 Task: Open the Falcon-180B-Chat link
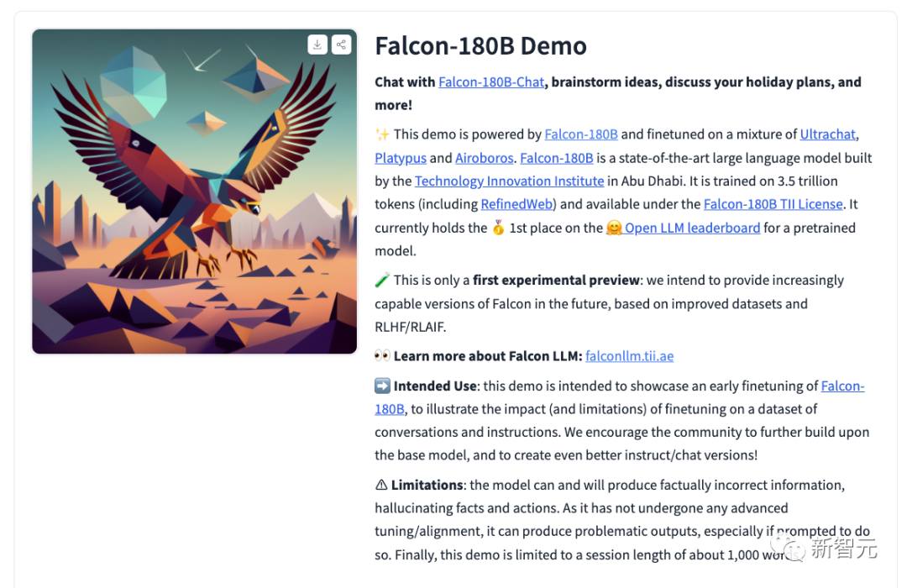point(491,82)
